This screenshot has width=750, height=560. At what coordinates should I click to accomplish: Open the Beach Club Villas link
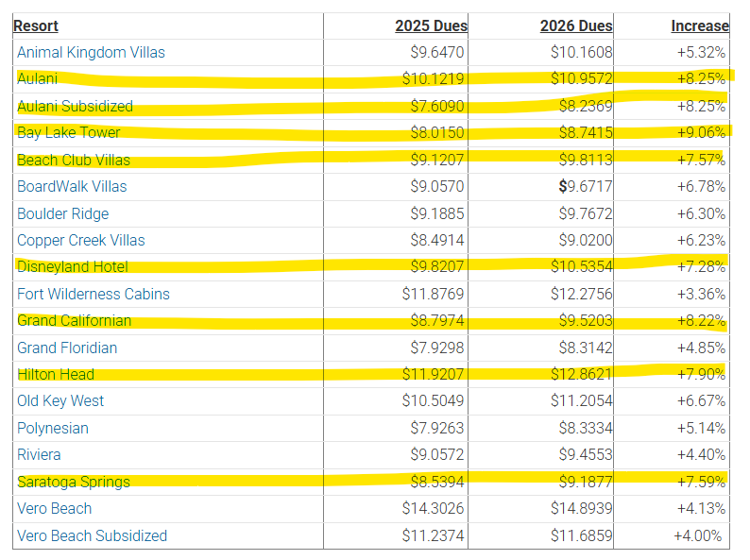pos(74,160)
